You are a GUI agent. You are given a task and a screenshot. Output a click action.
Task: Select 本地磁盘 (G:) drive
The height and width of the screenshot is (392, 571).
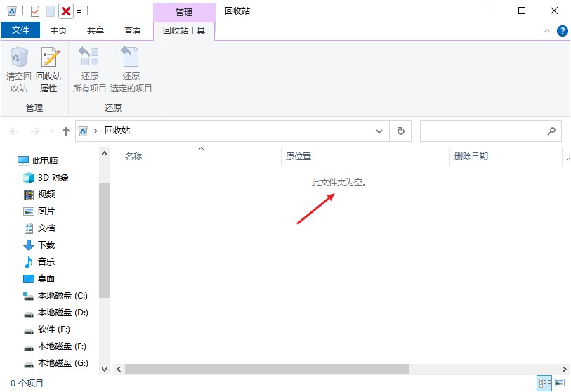coord(55,363)
